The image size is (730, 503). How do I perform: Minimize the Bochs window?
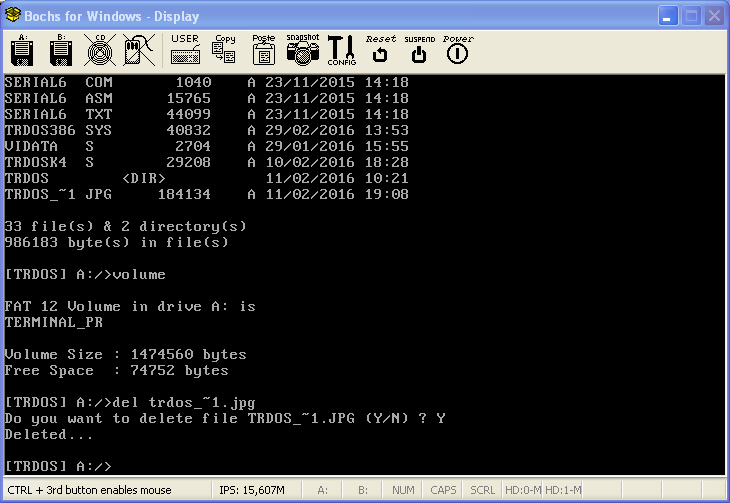(x=668, y=16)
